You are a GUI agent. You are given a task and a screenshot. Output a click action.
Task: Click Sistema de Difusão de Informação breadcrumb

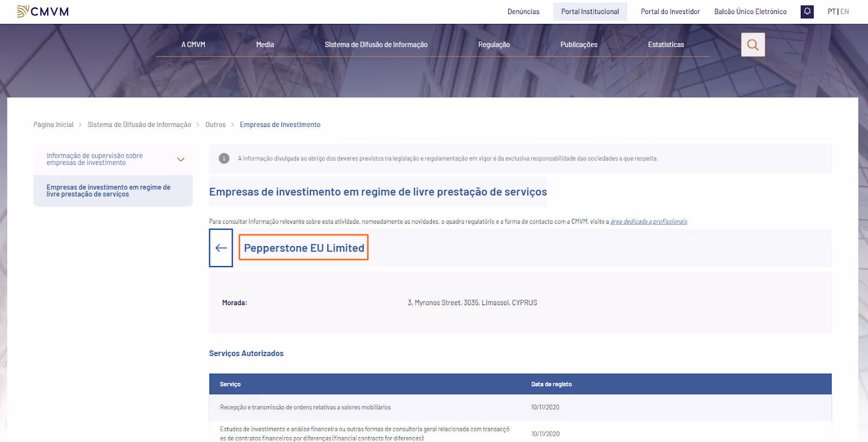tap(139, 125)
